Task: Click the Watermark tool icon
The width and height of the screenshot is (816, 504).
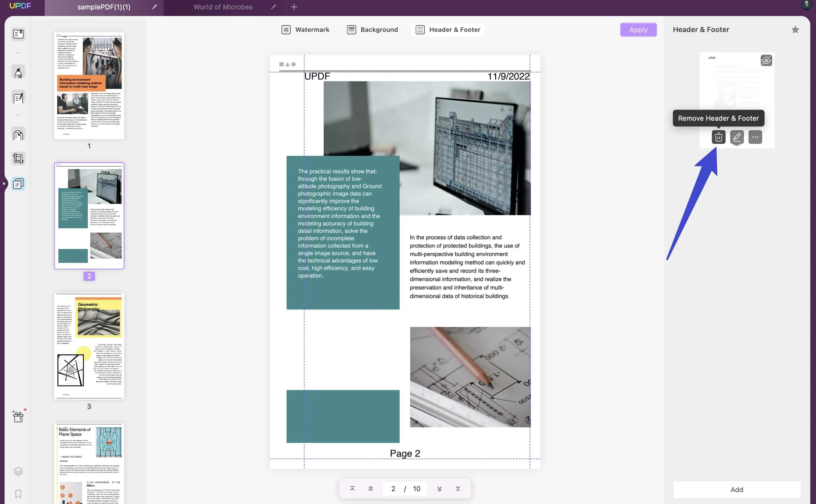Action: click(285, 29)
